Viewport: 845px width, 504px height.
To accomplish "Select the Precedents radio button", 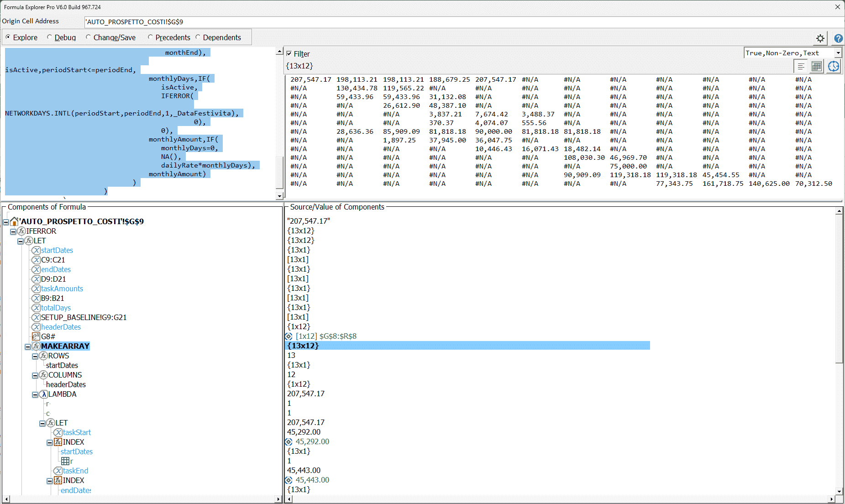I will click(150, 37).
